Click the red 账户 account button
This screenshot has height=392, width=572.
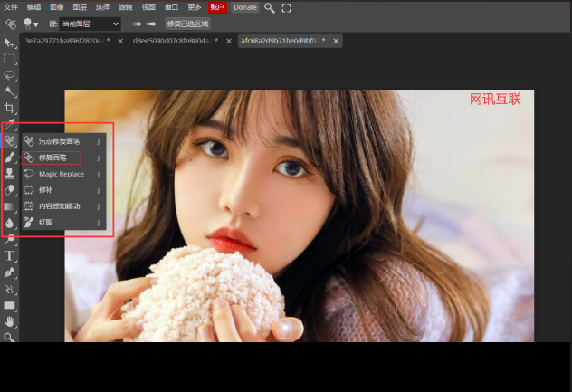217,7
